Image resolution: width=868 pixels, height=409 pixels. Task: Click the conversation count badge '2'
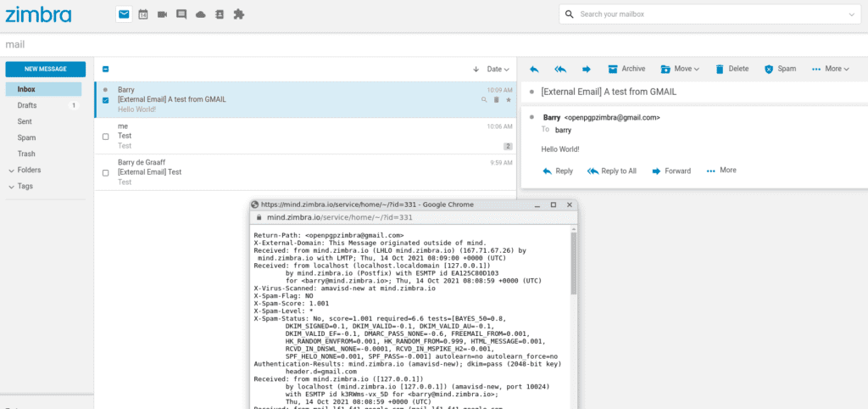pos(508,146)
